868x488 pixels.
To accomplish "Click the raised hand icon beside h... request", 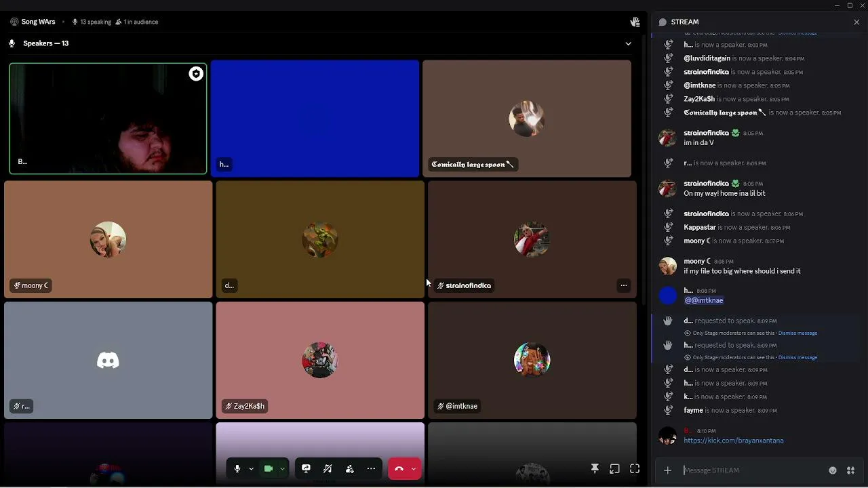I will [x=668, y=345].
